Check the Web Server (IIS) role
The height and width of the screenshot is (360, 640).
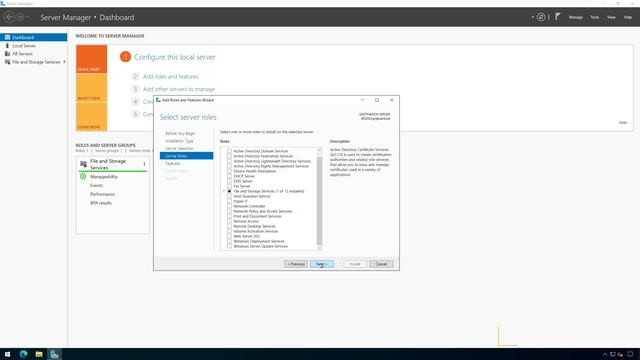click(229, 236)
